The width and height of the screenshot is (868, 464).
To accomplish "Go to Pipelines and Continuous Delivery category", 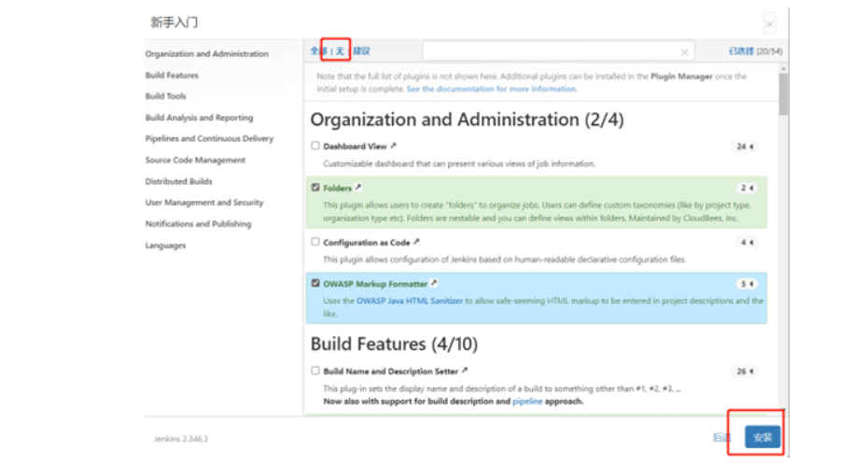I will tap(209, 138).
